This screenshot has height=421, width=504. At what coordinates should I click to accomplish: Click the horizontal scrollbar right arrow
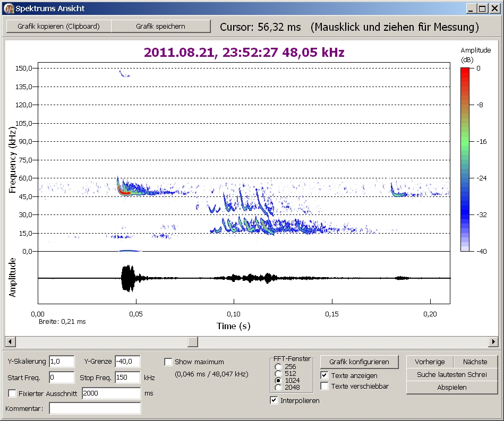click(493, 341)
